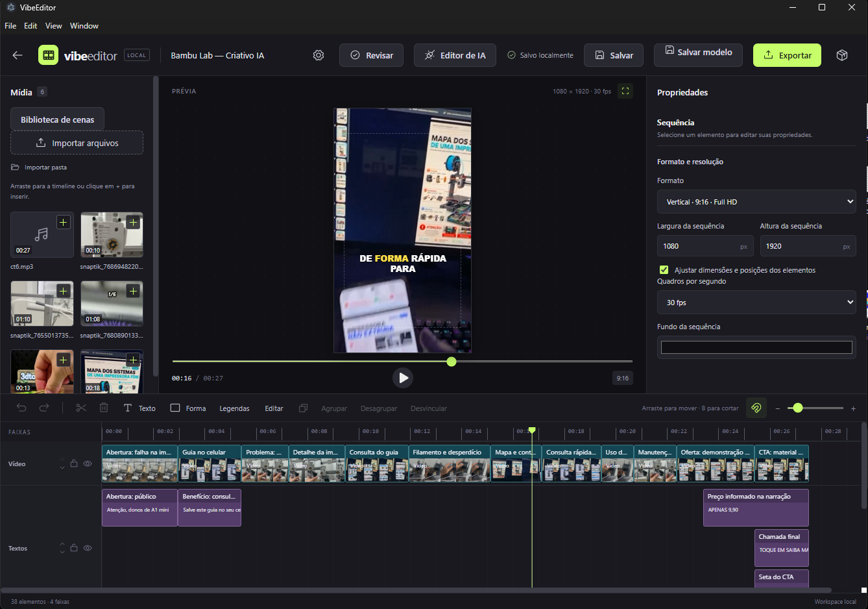Open project settings via the gear icon
The image size is (868, 609).
point(319,55)
